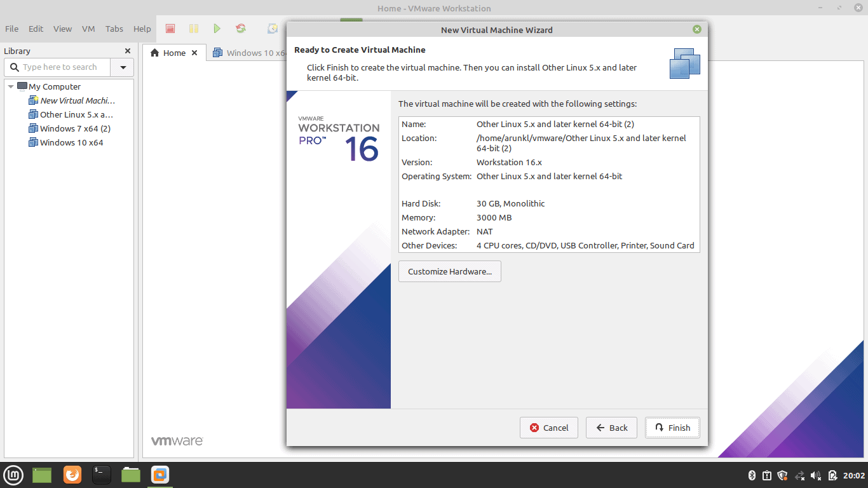
Task: Click the Bluetooth tray icon
Action: pos(751,475)
